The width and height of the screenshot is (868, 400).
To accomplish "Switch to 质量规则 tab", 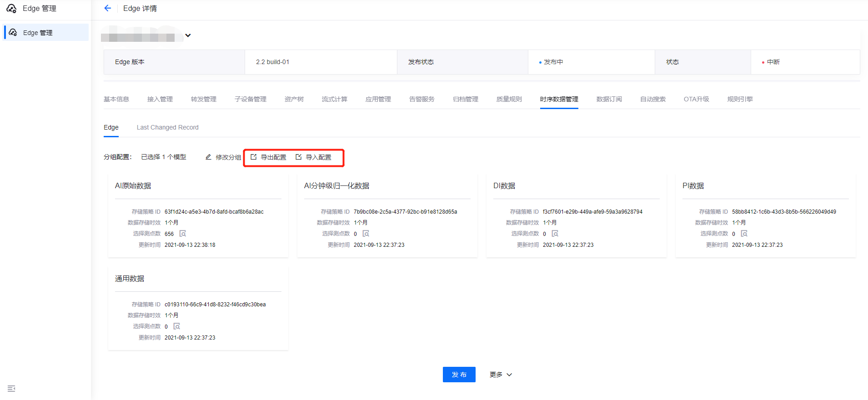I will click(x=509, y=99).
